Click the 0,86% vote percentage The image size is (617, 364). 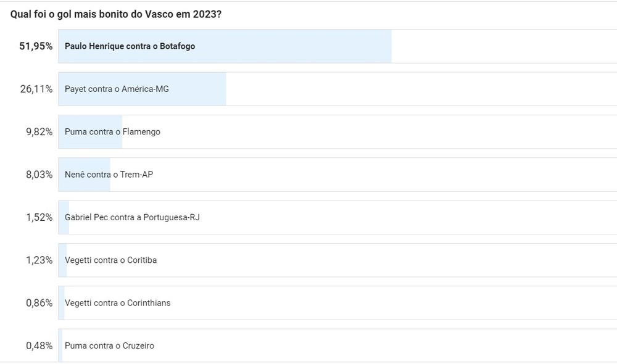pyautogui.click(x=39, y=303)
